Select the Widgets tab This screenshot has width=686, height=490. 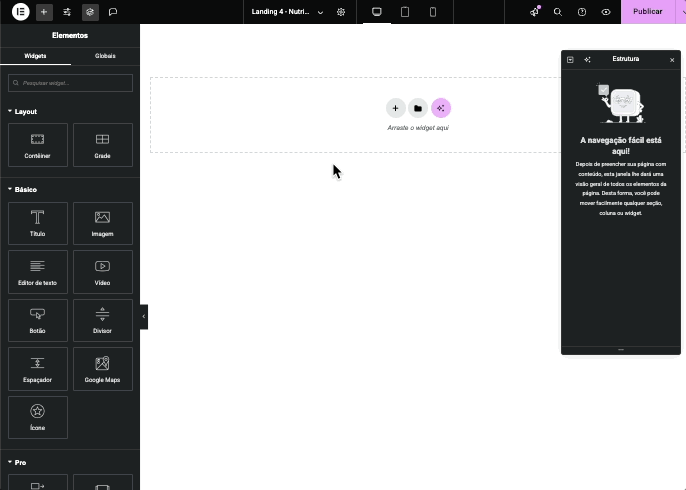coord(35,56)
